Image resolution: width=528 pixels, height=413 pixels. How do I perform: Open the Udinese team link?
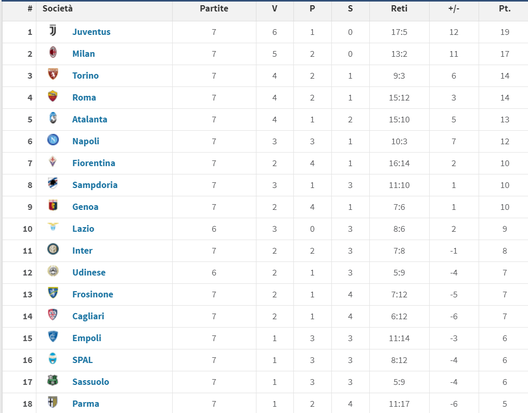pyautogui.click(x=89, y=273)
